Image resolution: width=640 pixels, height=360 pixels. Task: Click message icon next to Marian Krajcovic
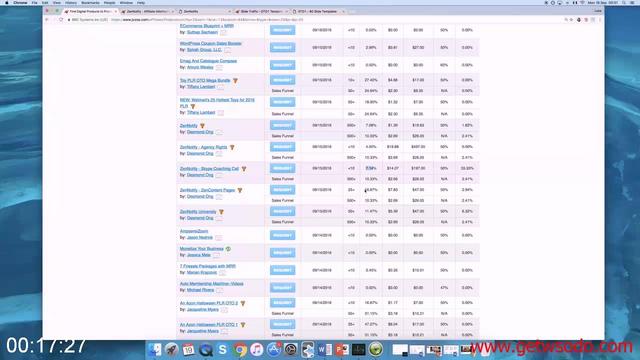point(222,273)
